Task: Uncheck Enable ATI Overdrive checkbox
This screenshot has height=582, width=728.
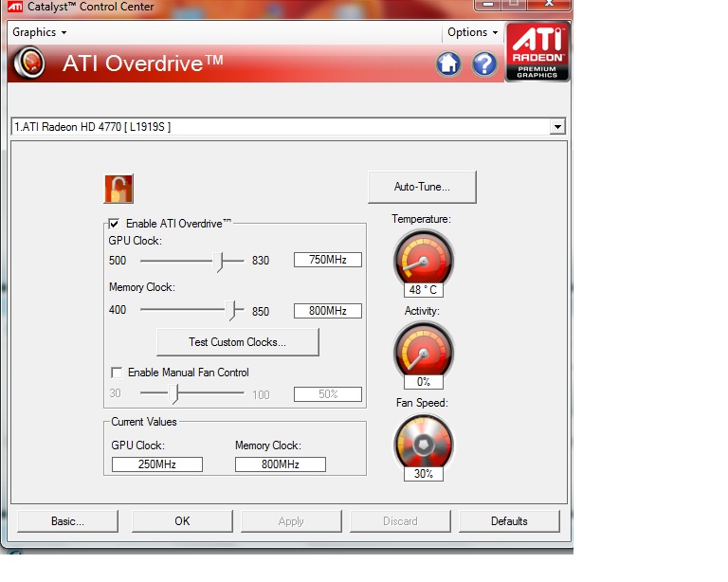Action: tap(114, 224)
